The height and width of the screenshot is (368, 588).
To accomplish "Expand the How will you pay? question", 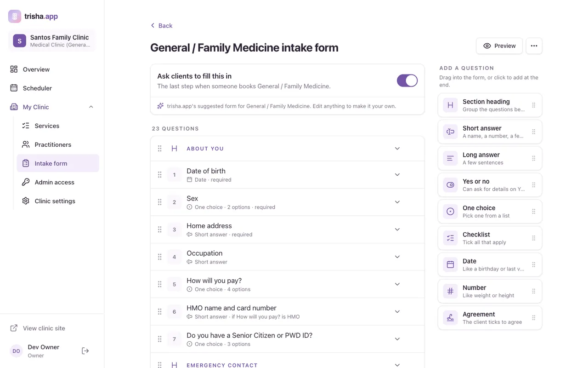I will click(397, 284).
